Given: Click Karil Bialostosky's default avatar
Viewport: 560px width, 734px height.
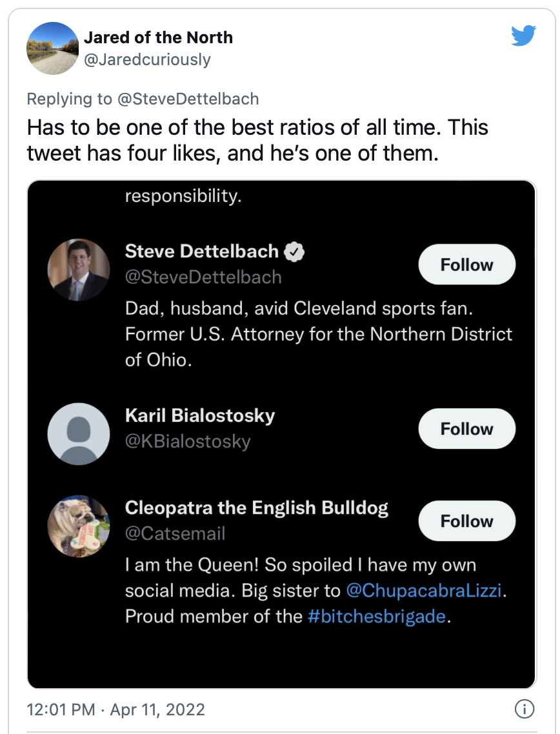Looking at the screenshot, I should (x=79, y=433).
